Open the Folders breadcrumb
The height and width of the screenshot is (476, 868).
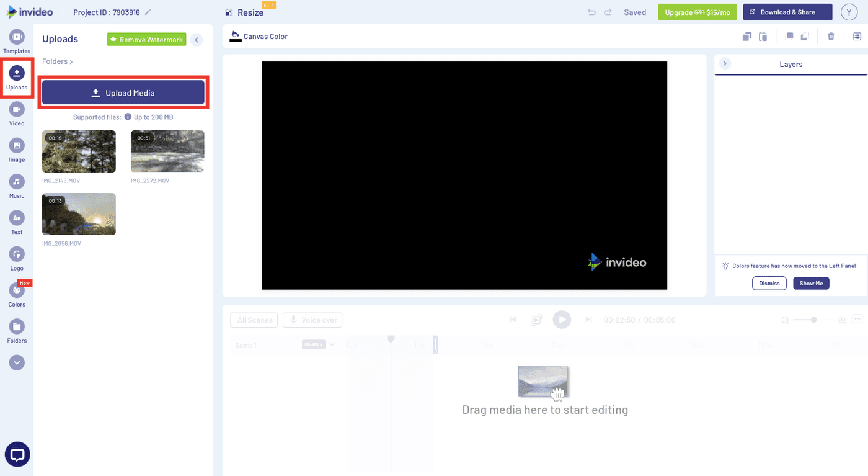(57, 61)
